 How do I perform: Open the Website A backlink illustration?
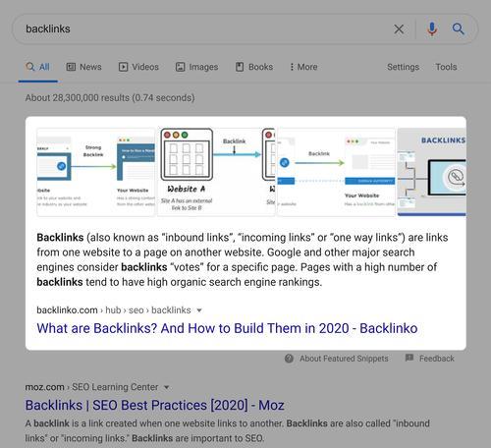click(216, 172)
